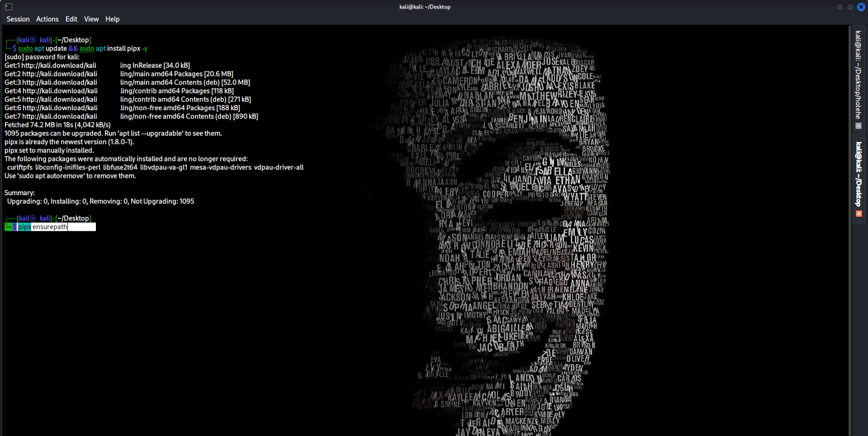Click the Get:5 contrib amd64 Contents [271 kB] line
The width and height of the screenshot is (868, 436).
[128, 99]
